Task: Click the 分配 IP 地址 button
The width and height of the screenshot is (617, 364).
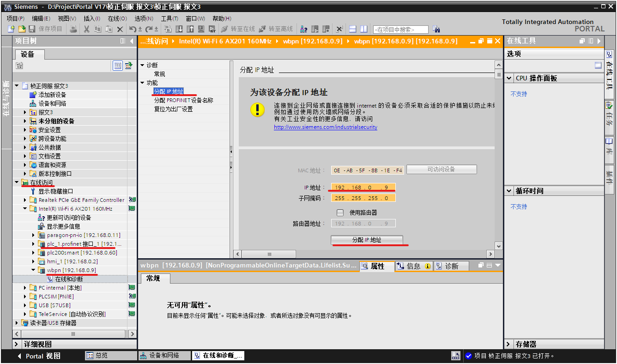Action: (x=367, y=240)
